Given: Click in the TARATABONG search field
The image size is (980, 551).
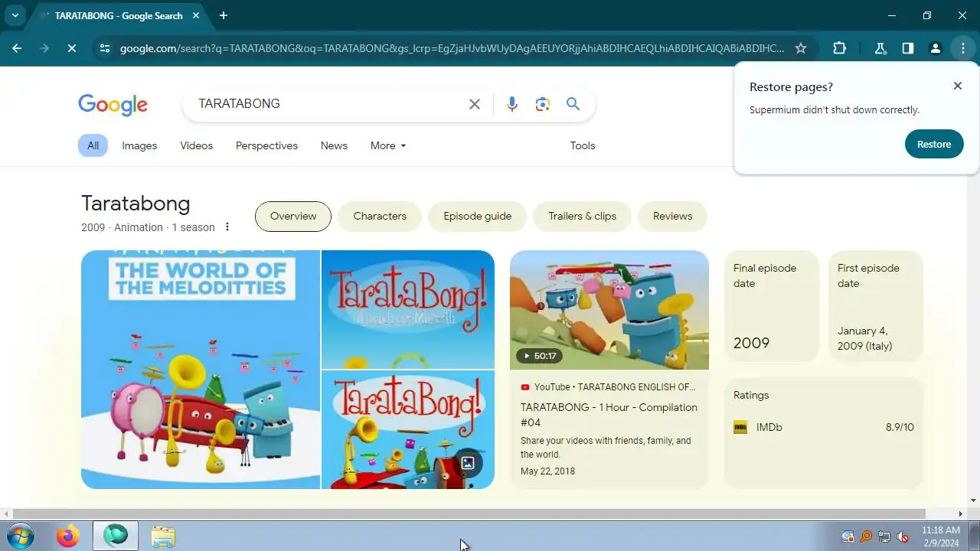Looking at the screenshot, I should [329, 104].
